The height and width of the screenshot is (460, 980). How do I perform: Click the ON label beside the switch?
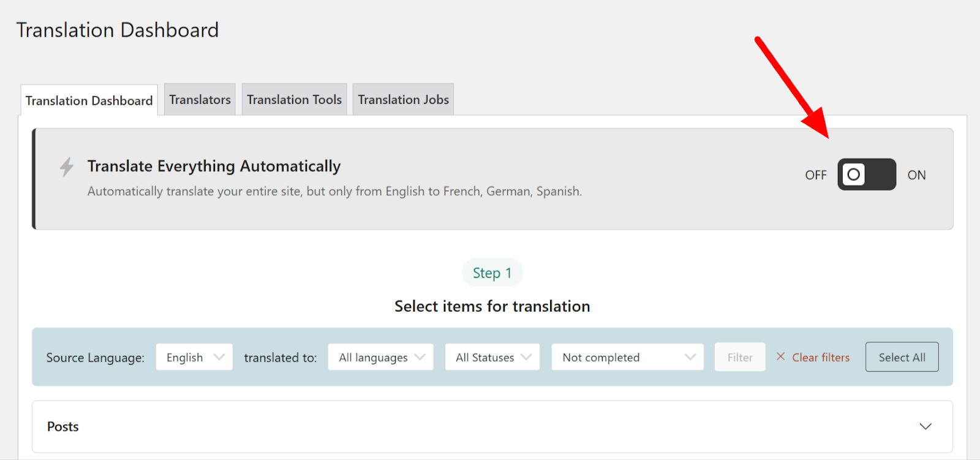[916, 175]
